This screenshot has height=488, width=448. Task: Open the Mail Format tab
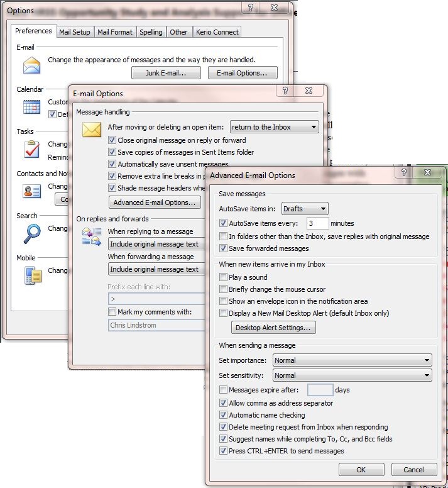(x=115, y=32)
